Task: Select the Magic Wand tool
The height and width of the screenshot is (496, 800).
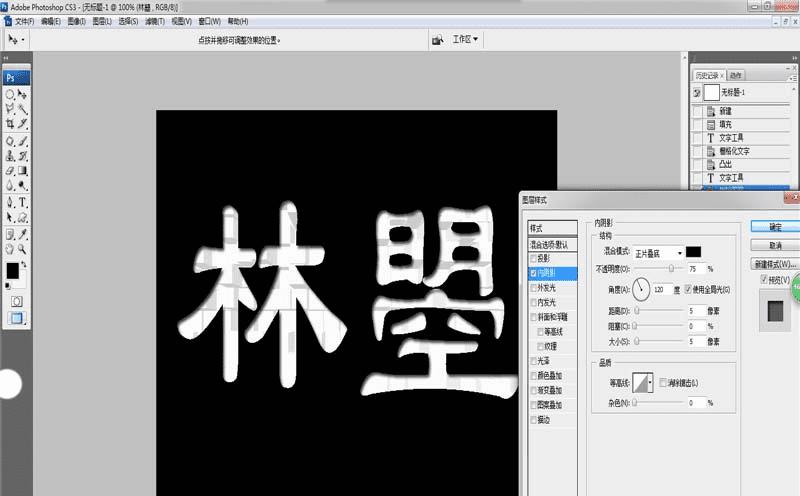Action: coord(22,109)
